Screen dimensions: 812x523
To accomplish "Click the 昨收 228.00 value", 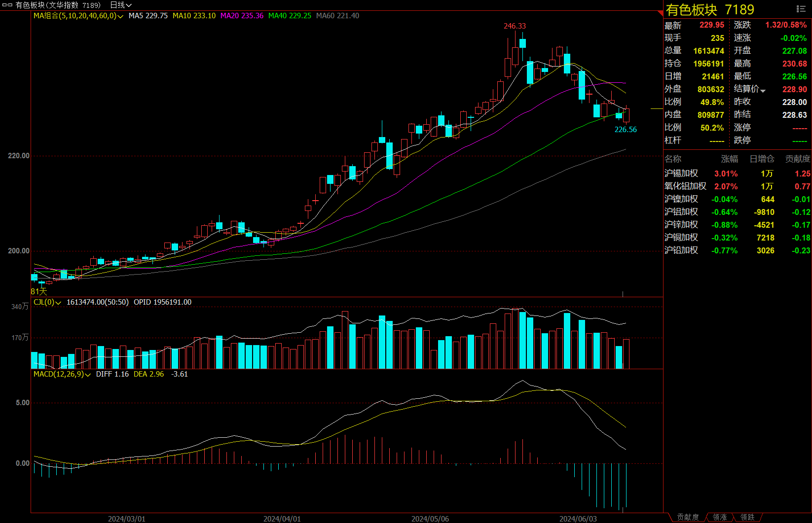I will click(x=795, y=102).
